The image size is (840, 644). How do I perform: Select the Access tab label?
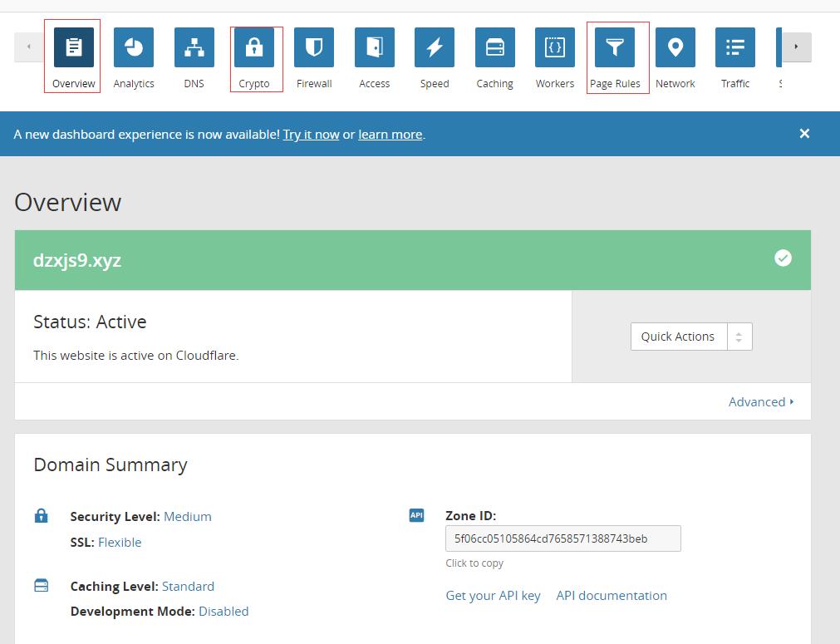pos(375,84)
